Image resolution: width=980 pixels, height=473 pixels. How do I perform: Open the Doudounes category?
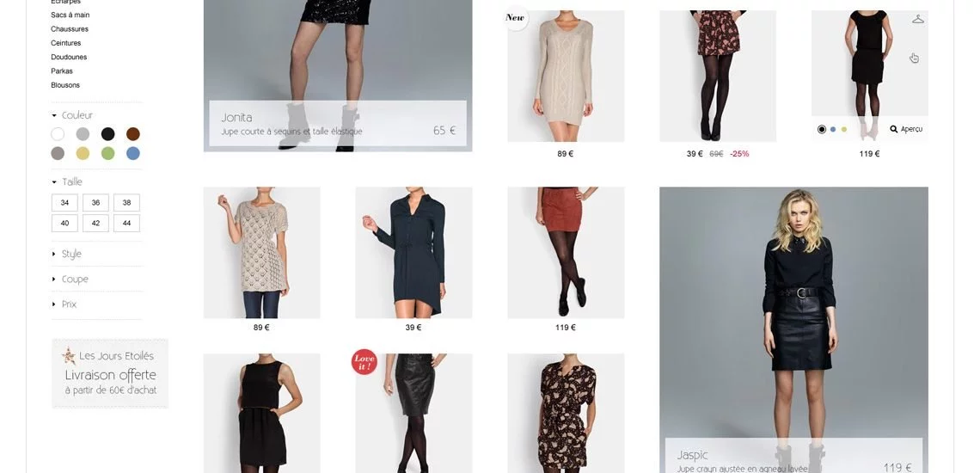coord(69,57)
